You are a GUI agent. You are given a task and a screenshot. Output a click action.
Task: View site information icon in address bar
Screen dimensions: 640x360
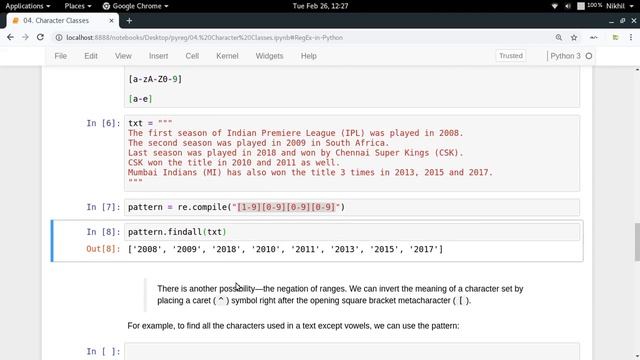coord(59,38)
